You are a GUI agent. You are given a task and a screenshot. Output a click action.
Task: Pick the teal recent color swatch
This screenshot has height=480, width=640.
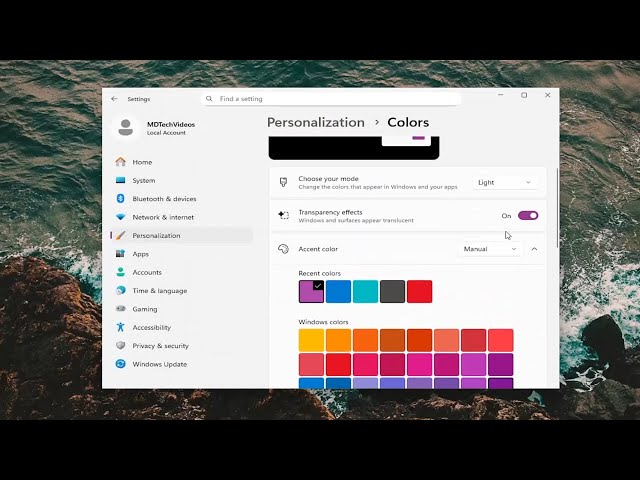(365, 291)
